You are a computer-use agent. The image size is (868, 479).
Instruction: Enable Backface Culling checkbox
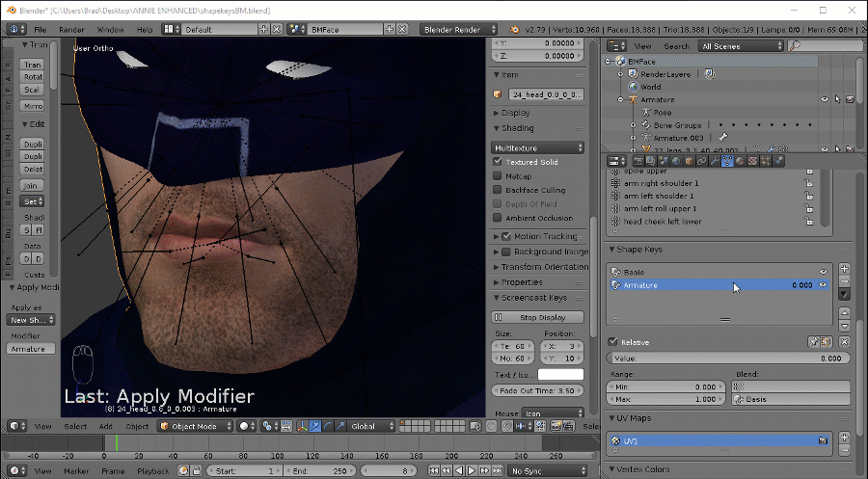pyautogui.click(x=497, y=190)
